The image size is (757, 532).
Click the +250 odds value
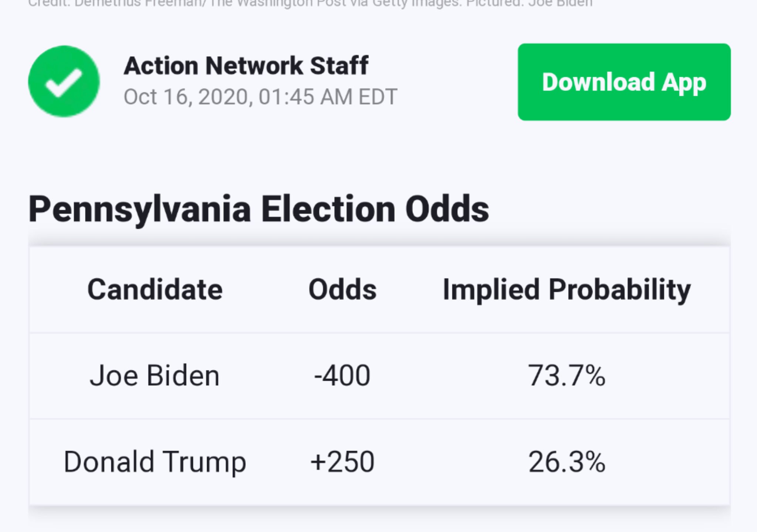pos(342,462)
